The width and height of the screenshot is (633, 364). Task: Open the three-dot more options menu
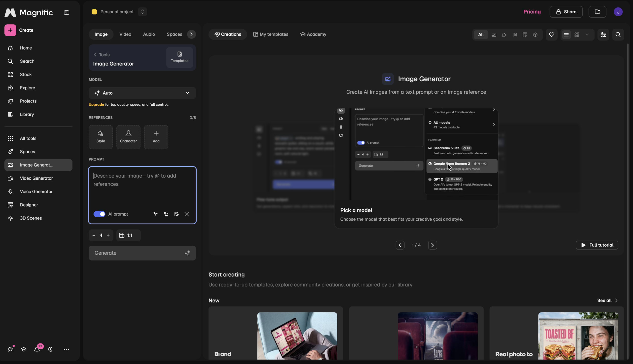coord(66,349)
